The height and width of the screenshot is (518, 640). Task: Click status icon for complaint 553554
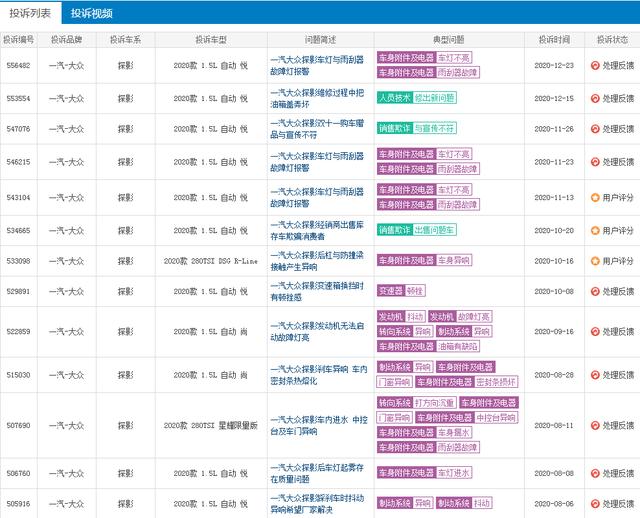pyautogui.click(x=595, y=98)
